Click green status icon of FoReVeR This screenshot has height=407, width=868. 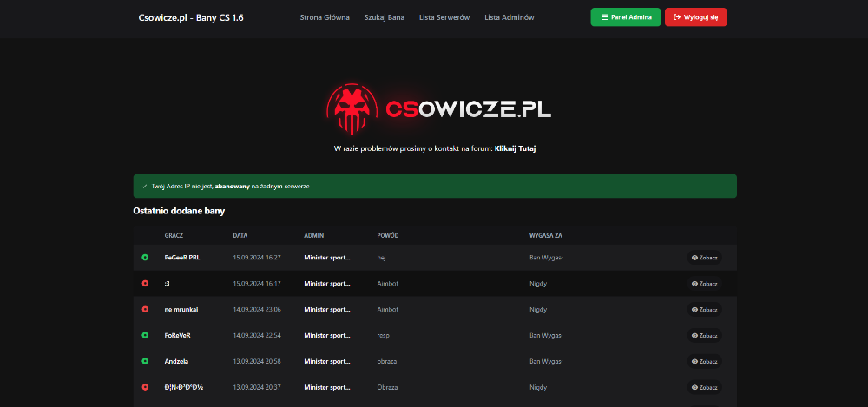(x=145, y=336)
